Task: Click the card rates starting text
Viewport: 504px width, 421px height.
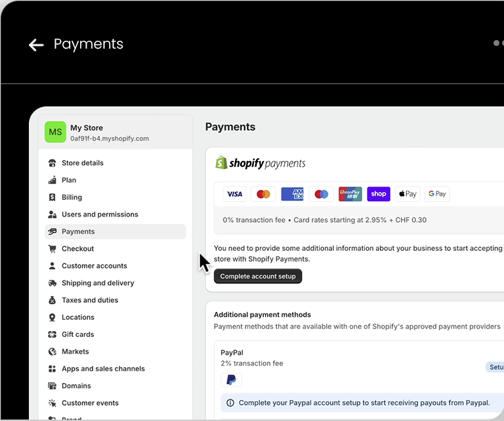Action: tap(360, 220)
